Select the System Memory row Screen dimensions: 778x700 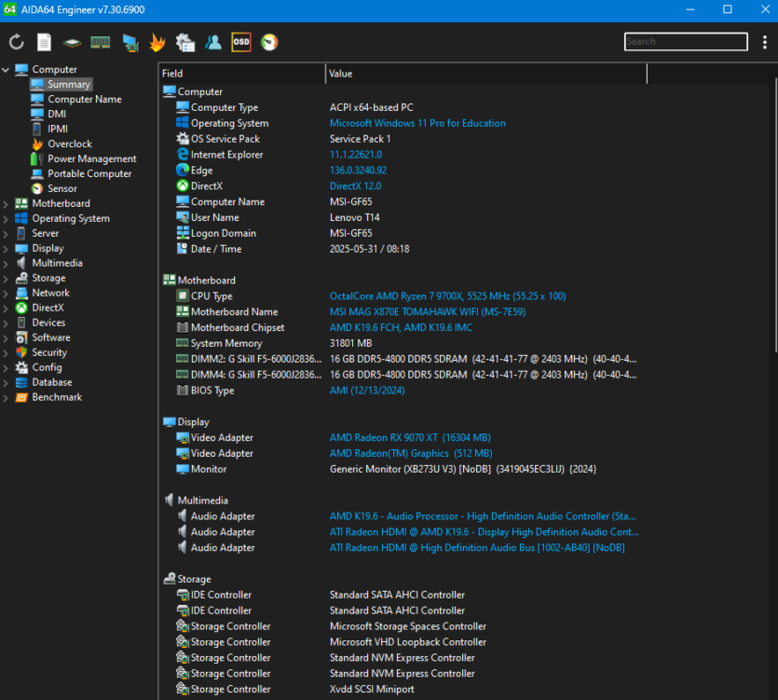(402, 344)
